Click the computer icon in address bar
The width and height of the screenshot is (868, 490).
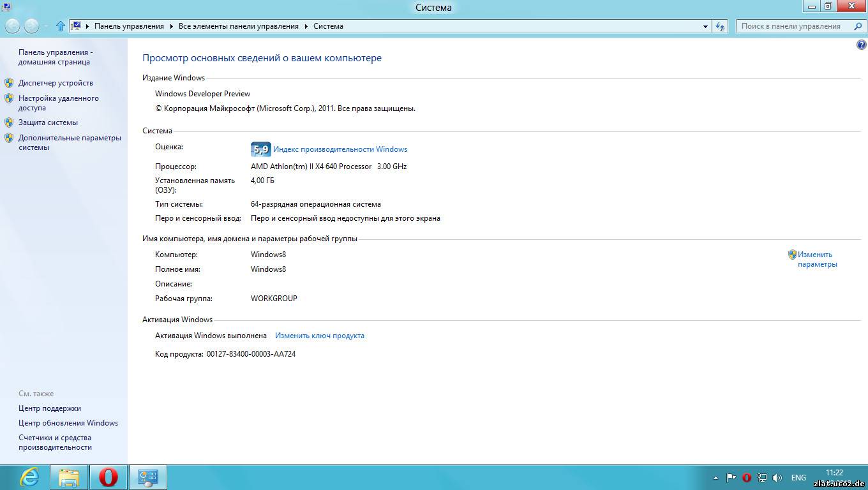tap(76, 26)
